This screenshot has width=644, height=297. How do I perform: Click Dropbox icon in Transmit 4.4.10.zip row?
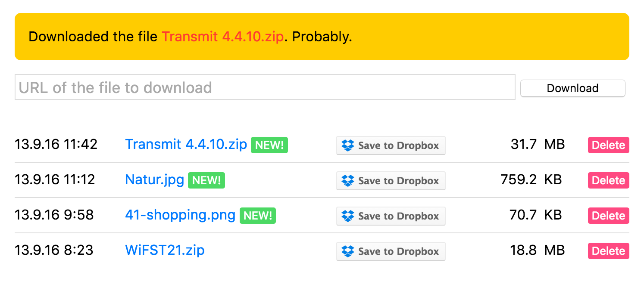(x=347, y=145)
